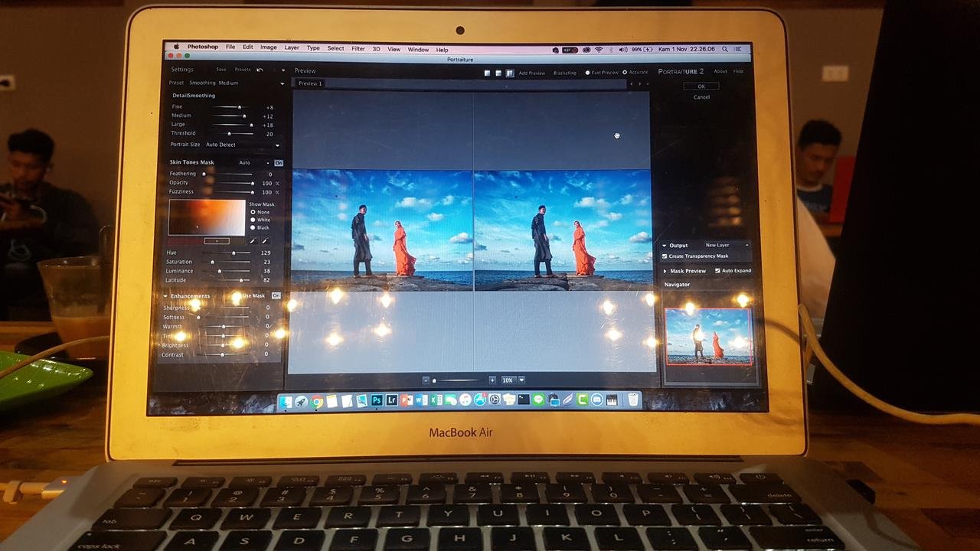980x551 pixels.
Task: Open Lightroom from the dock
Action: (x=391, y=399)
